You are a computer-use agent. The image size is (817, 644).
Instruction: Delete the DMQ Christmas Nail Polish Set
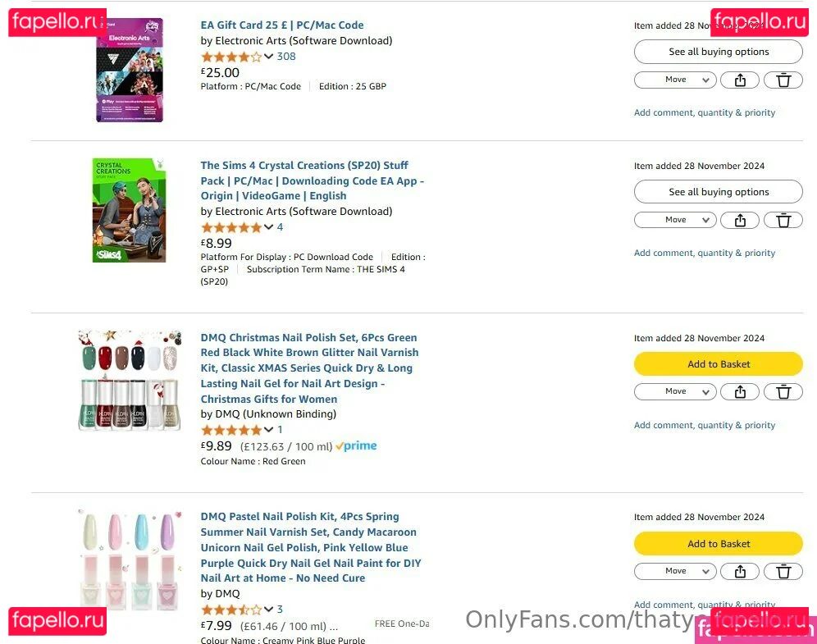[x=783, y=392]
